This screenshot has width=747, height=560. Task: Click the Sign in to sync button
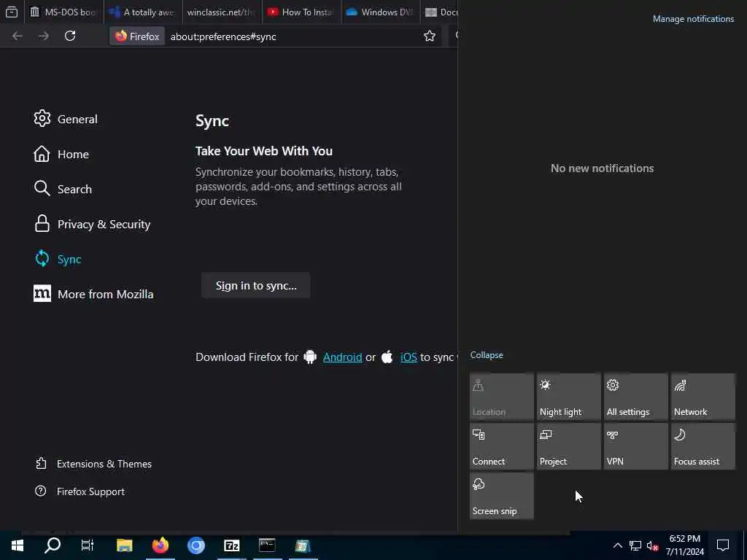[x=256, y=285]
